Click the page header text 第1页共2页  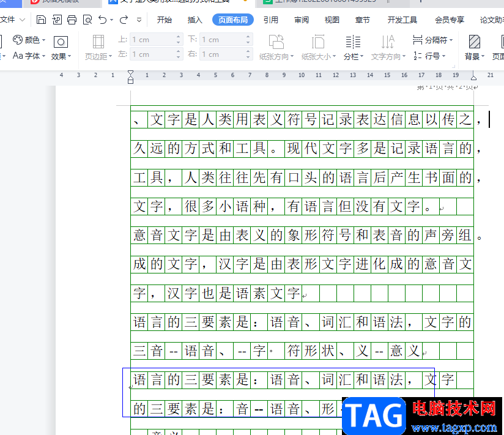point(447,87)
